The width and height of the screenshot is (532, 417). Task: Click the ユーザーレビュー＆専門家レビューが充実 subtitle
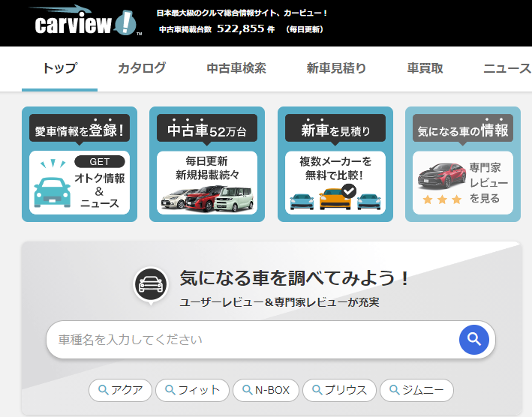[x=279, y=302]
